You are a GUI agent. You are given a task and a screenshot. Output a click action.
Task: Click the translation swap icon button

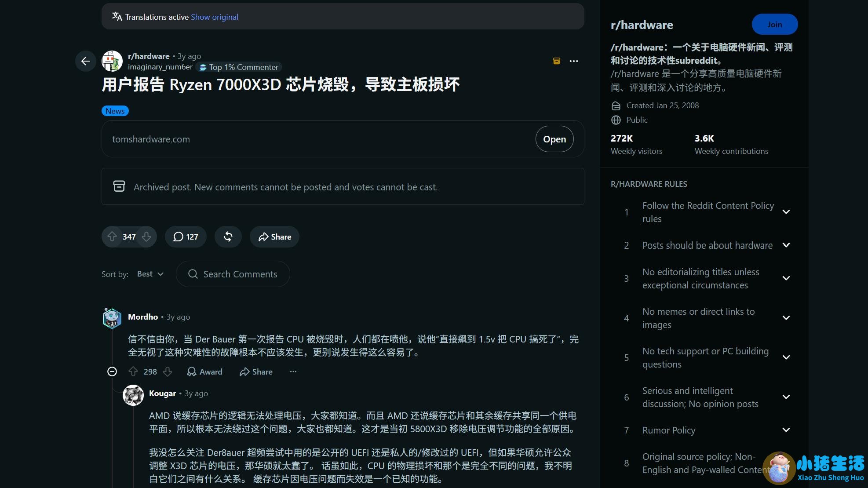click(228, 237)
